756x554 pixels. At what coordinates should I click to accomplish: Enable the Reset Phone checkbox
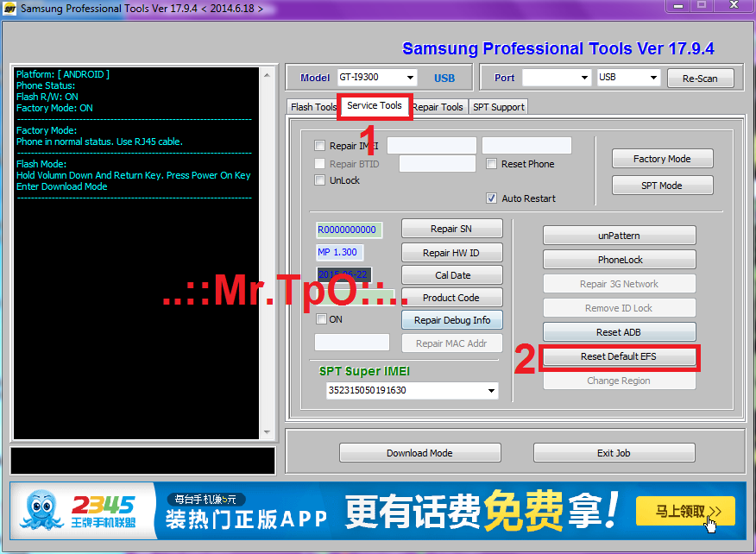(x=491, y=163)
